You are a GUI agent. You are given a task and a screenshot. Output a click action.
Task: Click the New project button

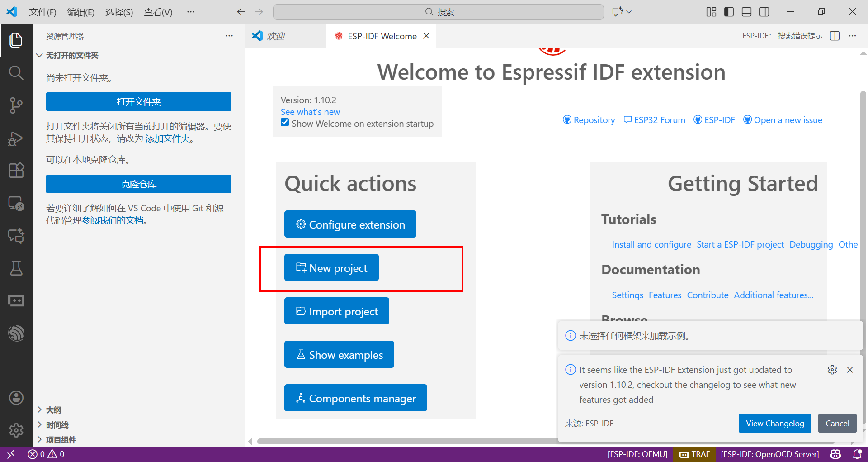point(331,267)
